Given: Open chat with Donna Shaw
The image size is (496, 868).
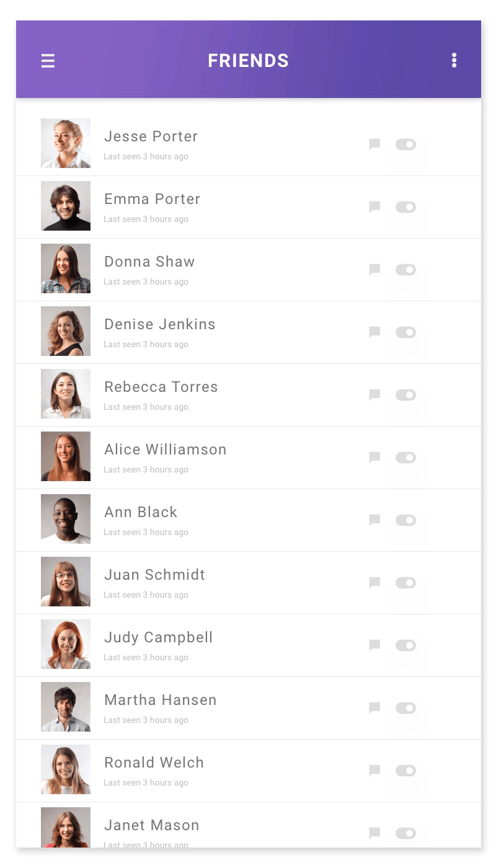Looking at the screenshot, I should 374,270.
